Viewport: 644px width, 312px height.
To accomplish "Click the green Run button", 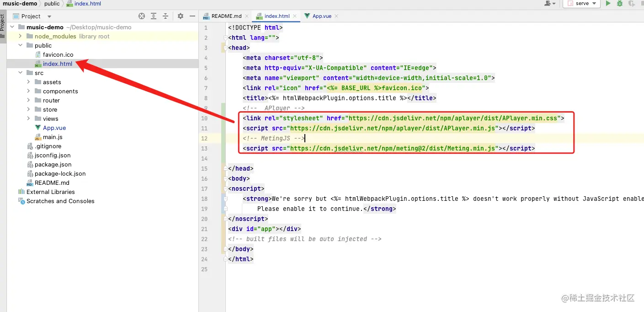I will coord(608,3).
